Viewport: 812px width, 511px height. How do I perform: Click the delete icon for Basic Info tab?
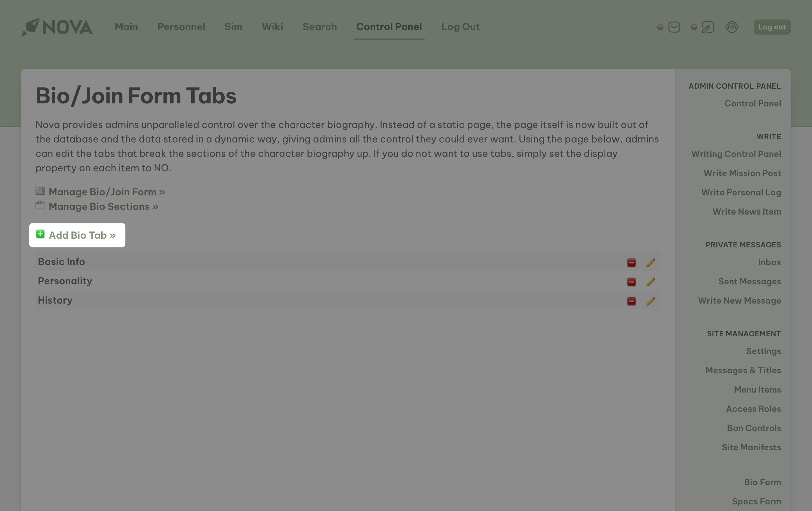pos(631,263)
